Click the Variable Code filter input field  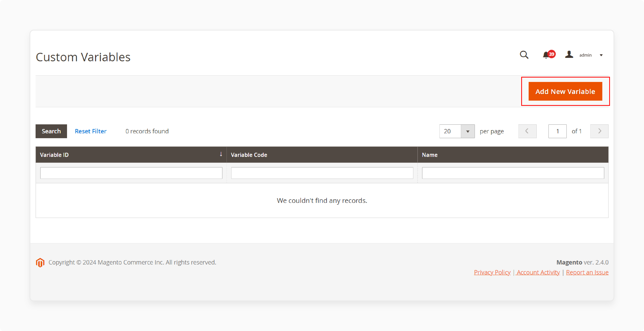pyautogui.click(x=322, y=173)
